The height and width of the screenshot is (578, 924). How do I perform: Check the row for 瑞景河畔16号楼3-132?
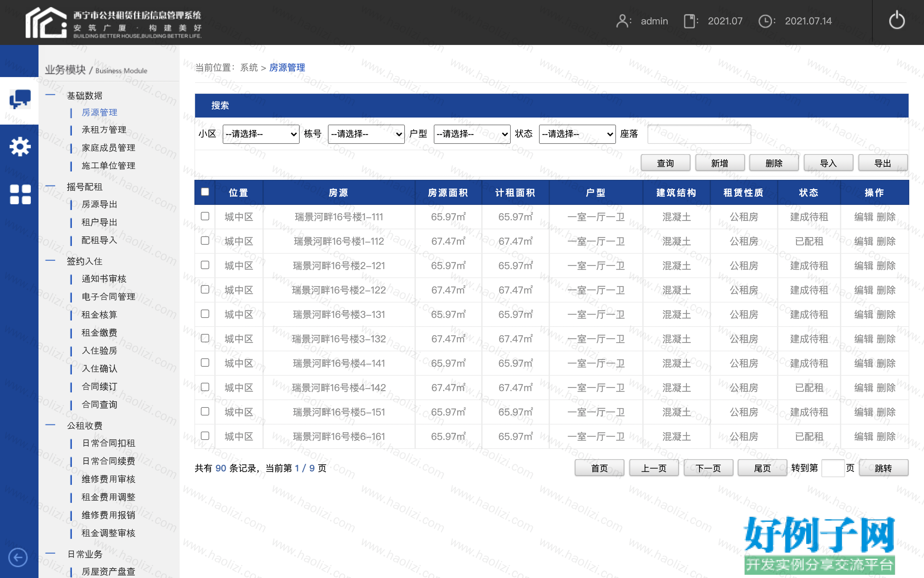pos(205,338)
